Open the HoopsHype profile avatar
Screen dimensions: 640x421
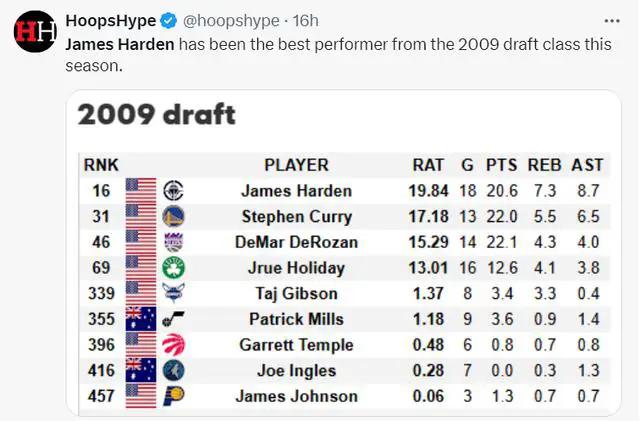click(x=35, y=31)
